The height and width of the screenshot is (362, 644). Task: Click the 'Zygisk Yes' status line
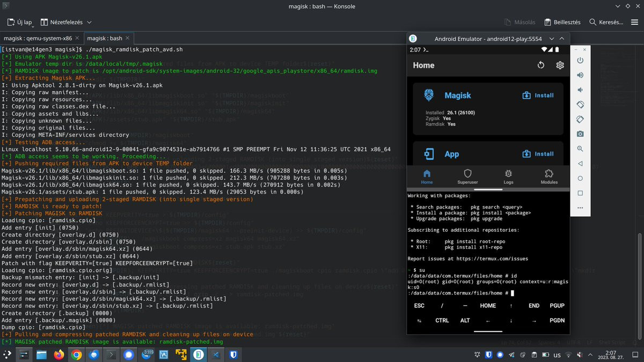[x=438, y=119]
